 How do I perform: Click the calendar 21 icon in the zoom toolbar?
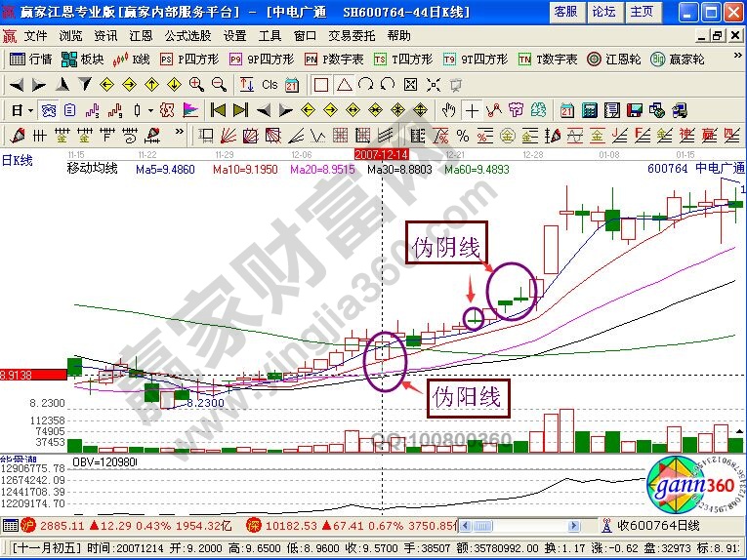click(x=292, y=85)
